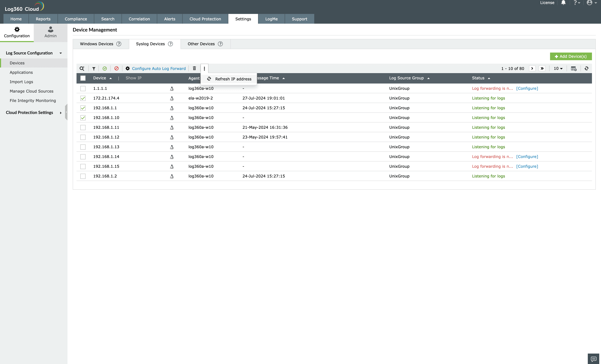The height and width of the screenshot is (364, 601).
Task: Click the three-dot more options icon
Action: [204, 69]
